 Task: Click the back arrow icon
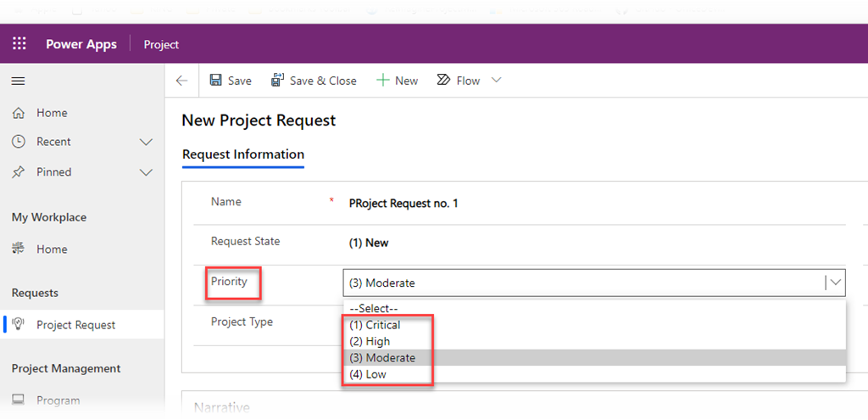181,81
